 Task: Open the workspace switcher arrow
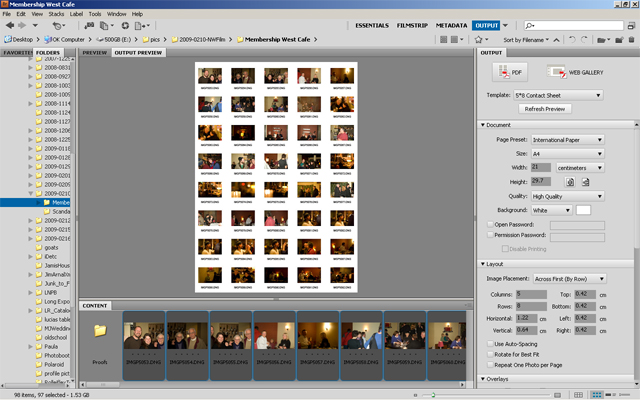click(505, 25)
